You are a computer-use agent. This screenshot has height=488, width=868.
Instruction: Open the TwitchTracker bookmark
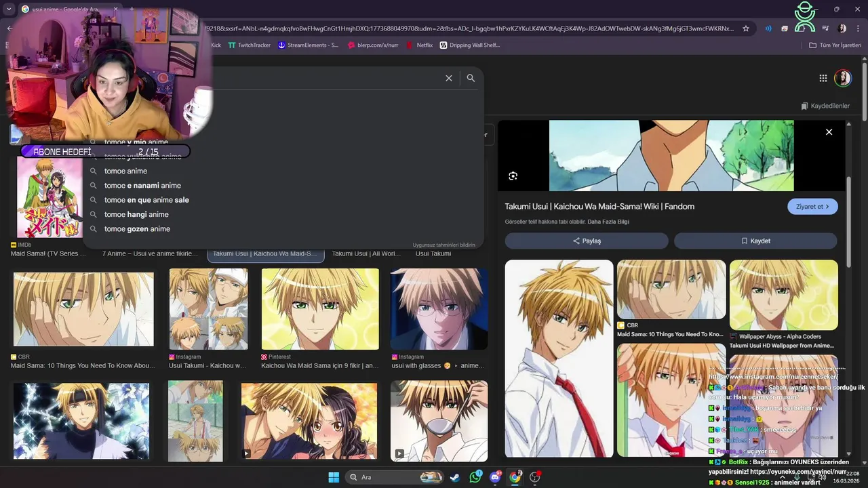(x=249, y=45)
